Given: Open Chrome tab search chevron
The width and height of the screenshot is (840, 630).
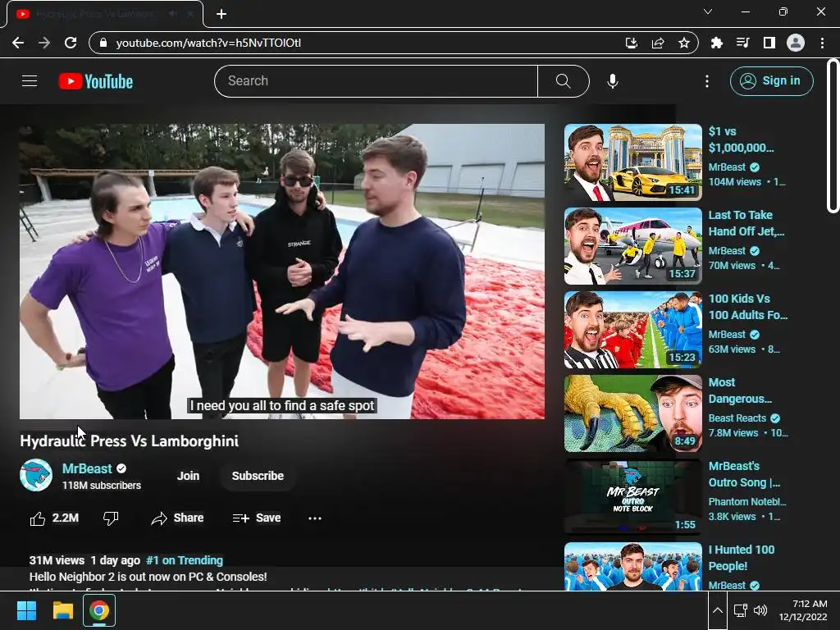Looking at the screenshot, I should pyautogui.click(x=708, y=11).
